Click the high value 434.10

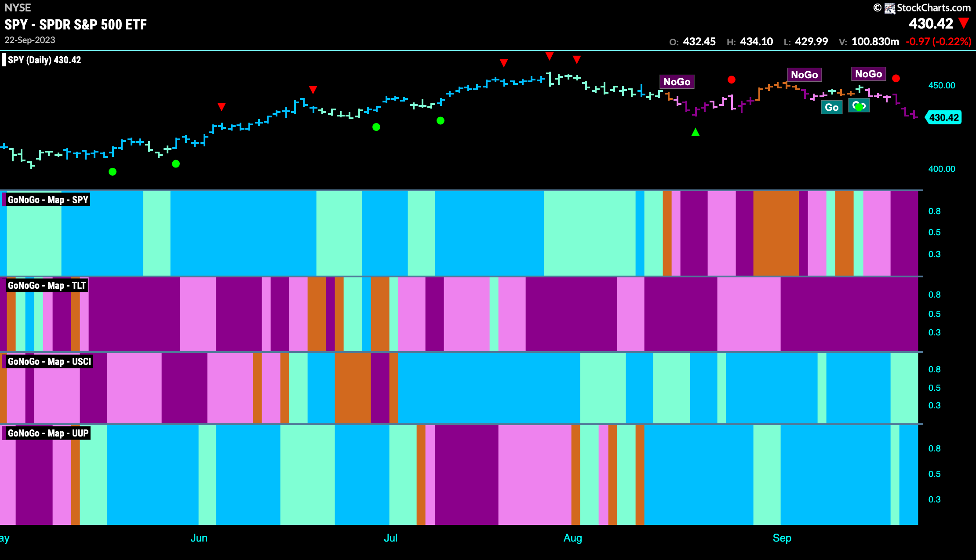pos(756,42)
